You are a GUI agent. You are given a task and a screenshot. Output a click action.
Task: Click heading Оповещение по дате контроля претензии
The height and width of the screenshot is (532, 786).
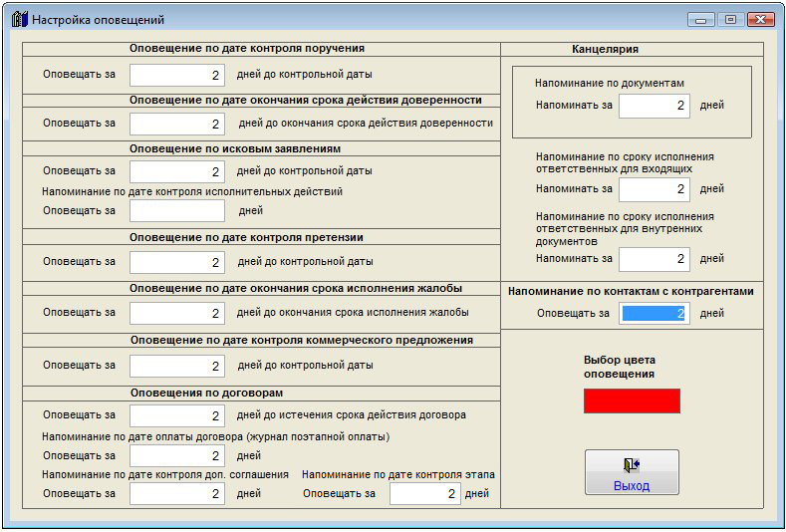(246, 237)
